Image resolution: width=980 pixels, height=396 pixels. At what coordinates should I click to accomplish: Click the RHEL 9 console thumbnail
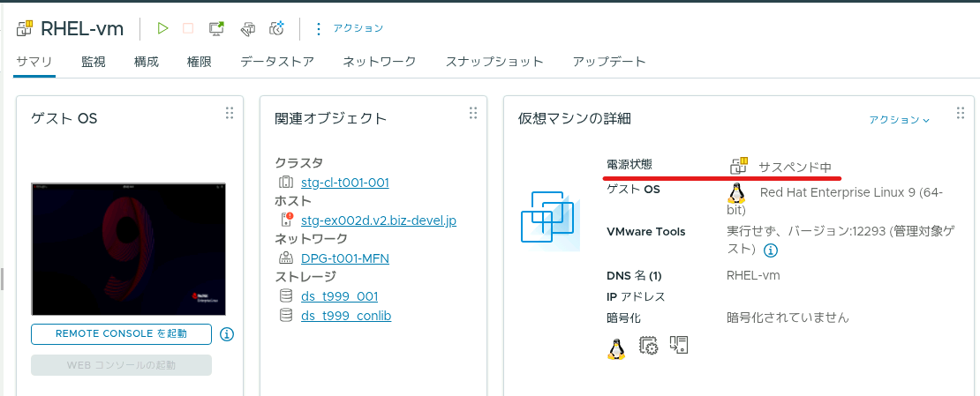coord(128,250)
